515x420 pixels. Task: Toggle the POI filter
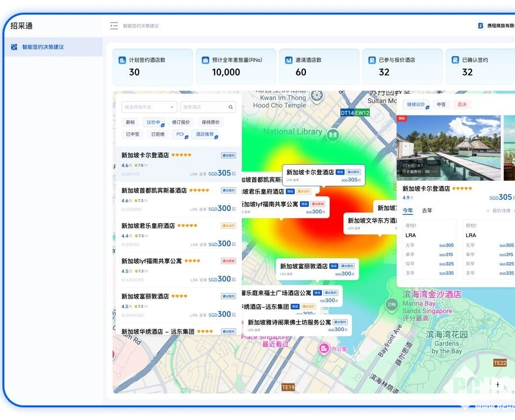[180, 134]
